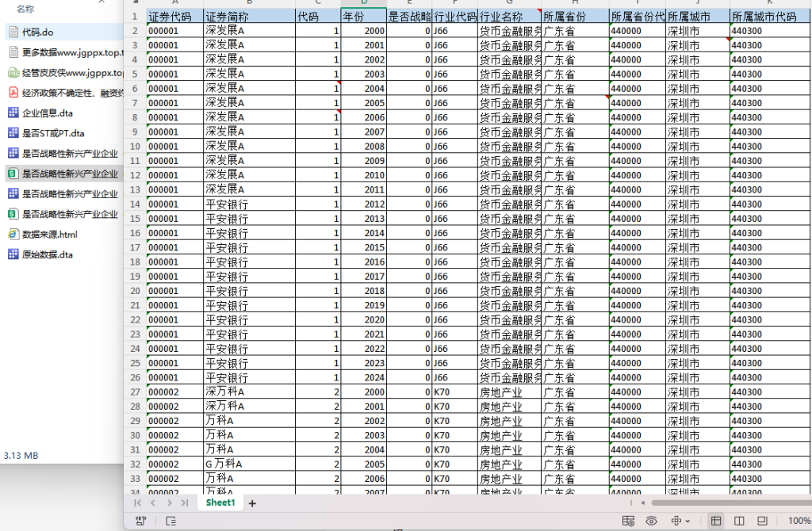The height and width of the screenshot is (531, 812).
Task: Click horizontal scrollbar left arrow
Action: [642, 503]
